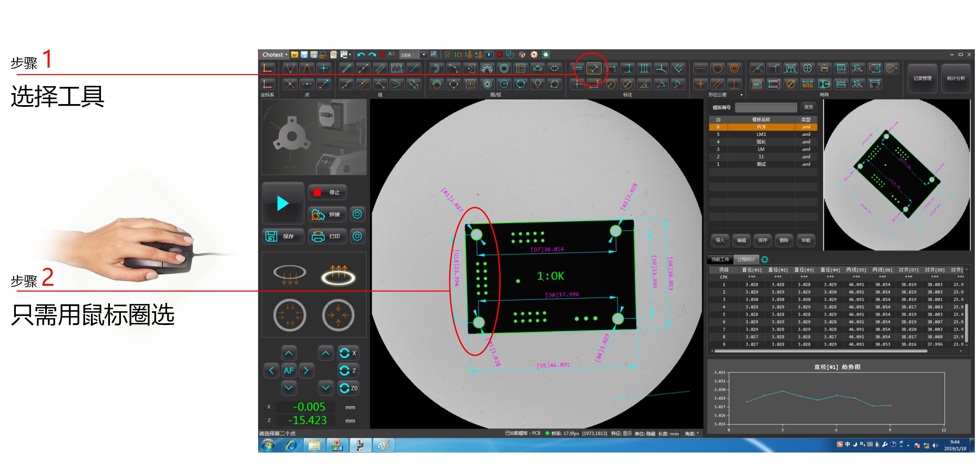Click the large cyan play run button
980x467 pixels.
283,204
